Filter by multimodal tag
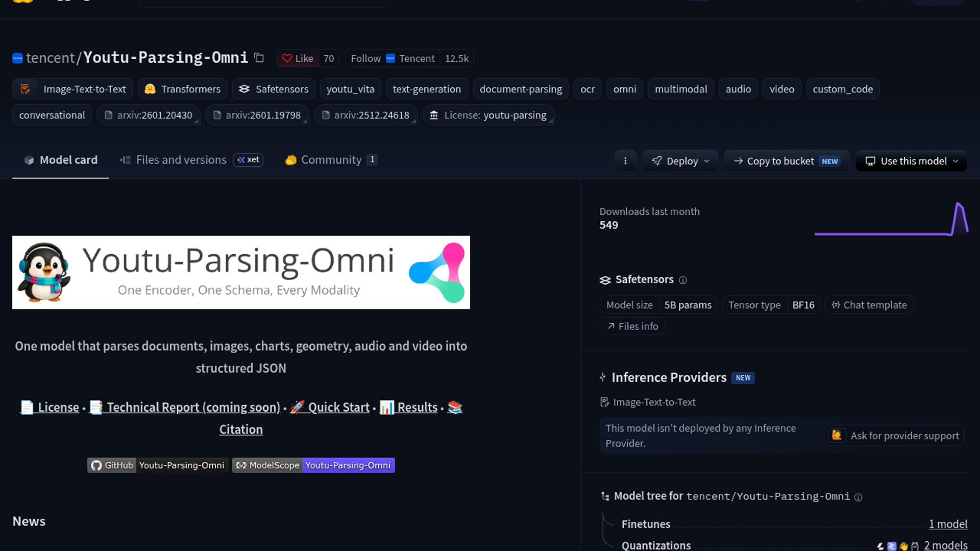The width and height of the screenshot is (980, 551). pos(681,89)
